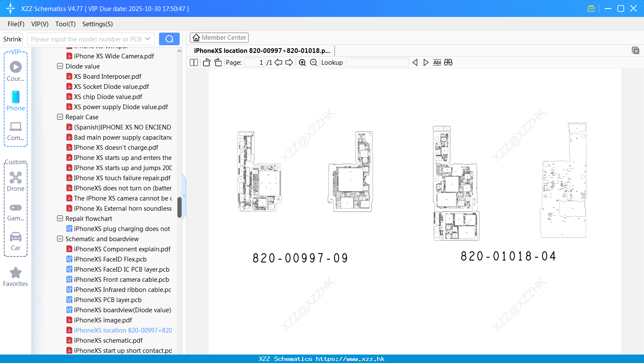Open iPhone XS Wide Camera.pdf
This screenshot has width=644, height=363.
pyautogui.click(x=114, y=56)
